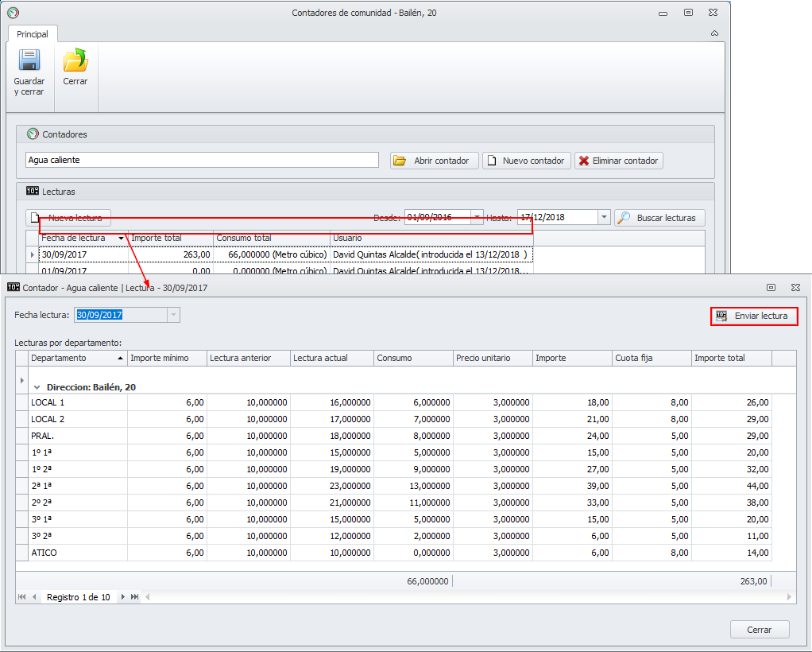Click the Guardar y cerrar floppy disk icon
The image size is (812, 652).
pos(29,62)
